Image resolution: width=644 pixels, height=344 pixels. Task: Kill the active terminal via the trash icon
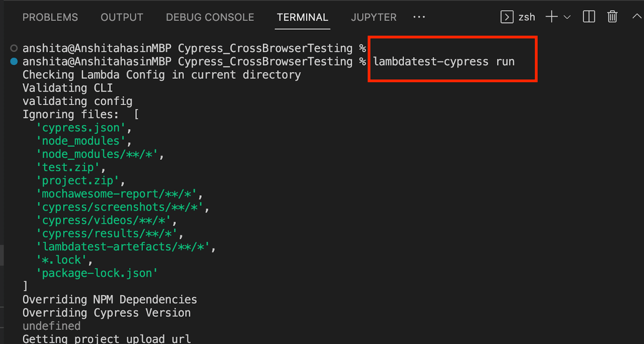612,17
